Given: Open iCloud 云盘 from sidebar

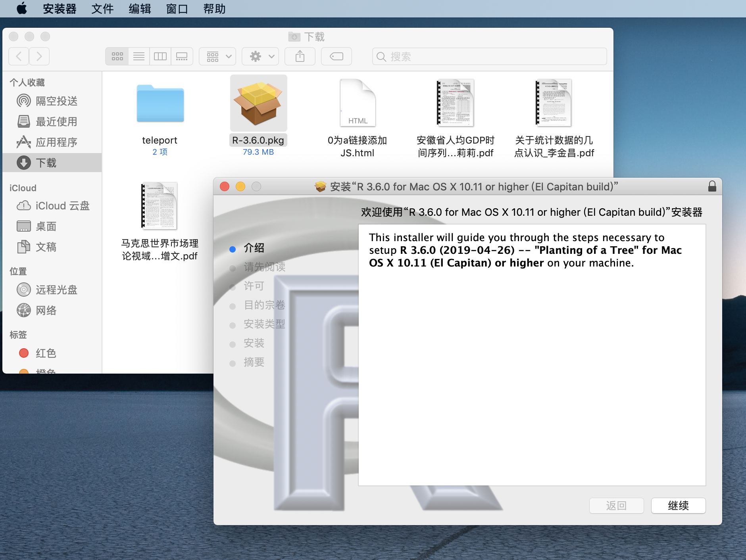Looking at the screenshot, I should pos(62,205).
